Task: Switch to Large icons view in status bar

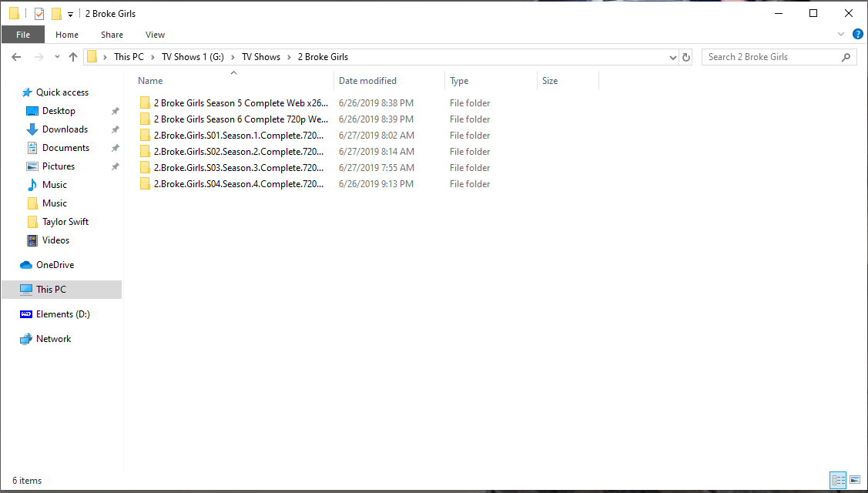Action: pos(855,480)
